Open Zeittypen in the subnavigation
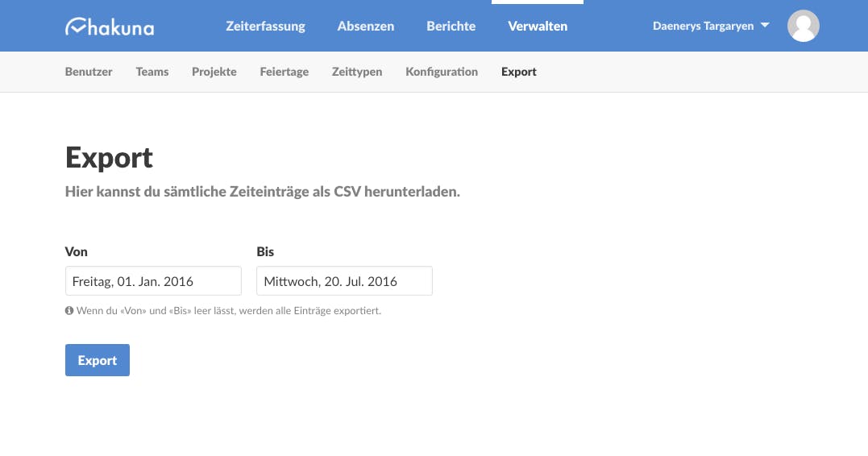The width and height of the screenshot is (868, 456). click(x=357, y=72)
